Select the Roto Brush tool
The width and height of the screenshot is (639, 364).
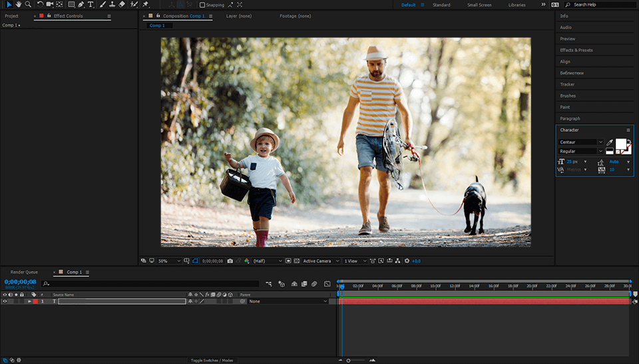point(134,5)
